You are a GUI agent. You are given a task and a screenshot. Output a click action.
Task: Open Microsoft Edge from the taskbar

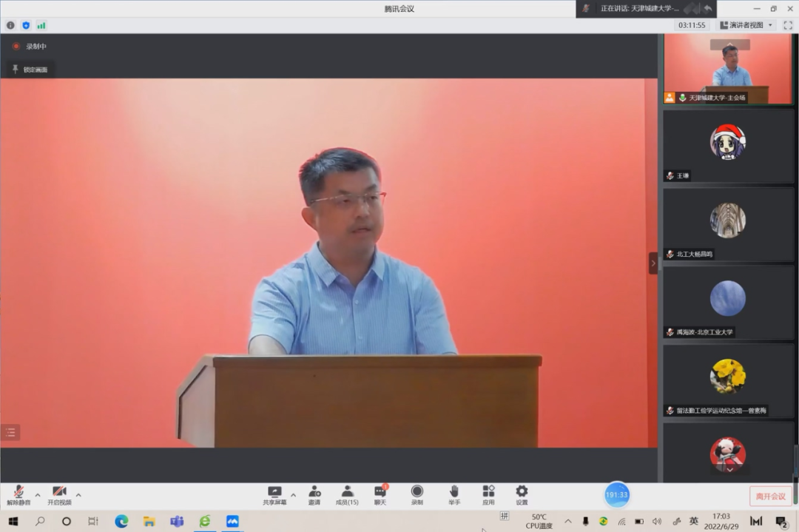click(x=121, y=521)
